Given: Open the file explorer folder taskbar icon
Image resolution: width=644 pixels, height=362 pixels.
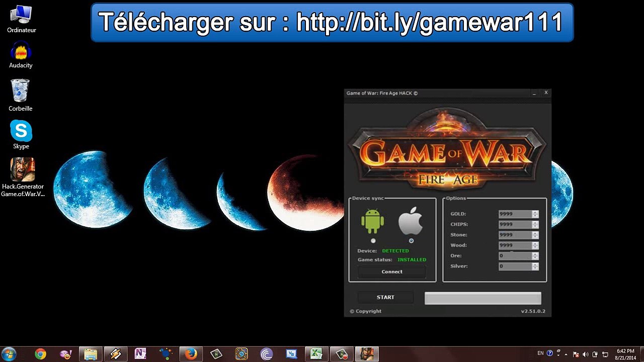Looking at the screenshot, I should 91,354.
